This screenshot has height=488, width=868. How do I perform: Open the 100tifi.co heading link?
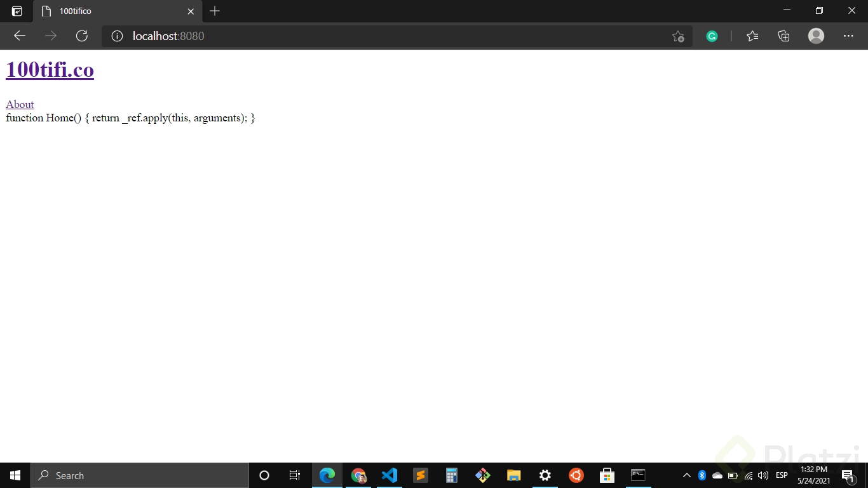pyautogui.click(x=50, y=70)
